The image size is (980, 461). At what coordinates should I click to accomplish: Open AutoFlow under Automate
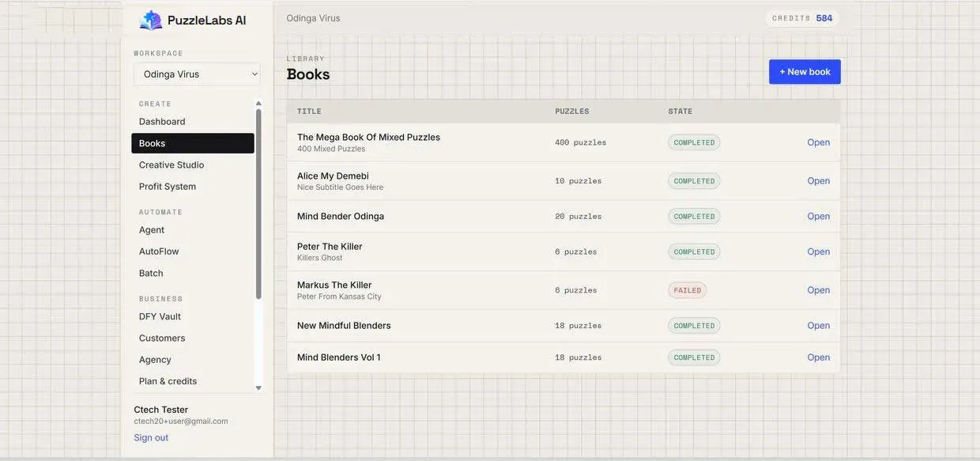point(159,251)
